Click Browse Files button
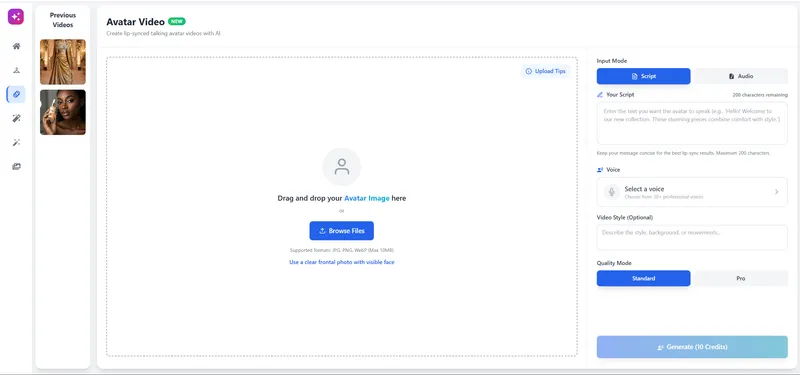The image size is (800, 375). [x=342, y=231]
